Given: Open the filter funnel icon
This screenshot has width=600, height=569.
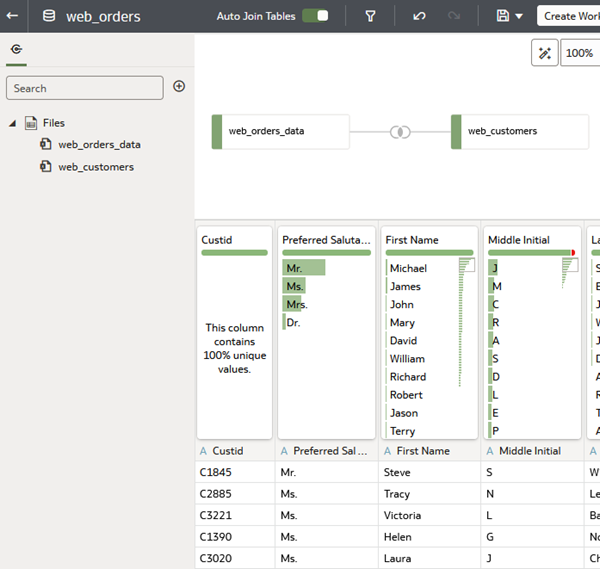Looking at the screenshot, I should pyautogui.click(x=370, y=16).
